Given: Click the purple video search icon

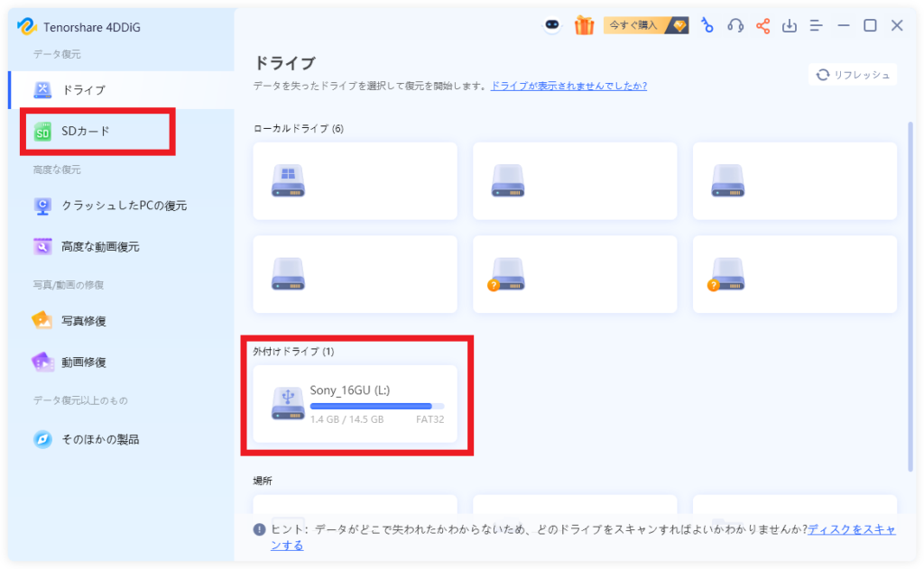Looking at the screenshot, I should 42,246.
